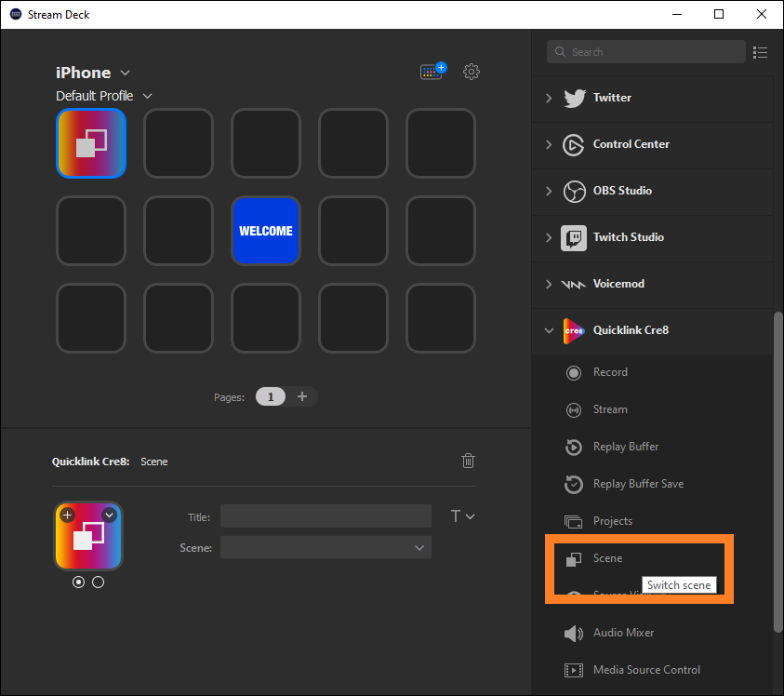The width and height of the screenshot is (784, 696).
Task: Click the Control Center icon
Action: click(x=574, y=144)
